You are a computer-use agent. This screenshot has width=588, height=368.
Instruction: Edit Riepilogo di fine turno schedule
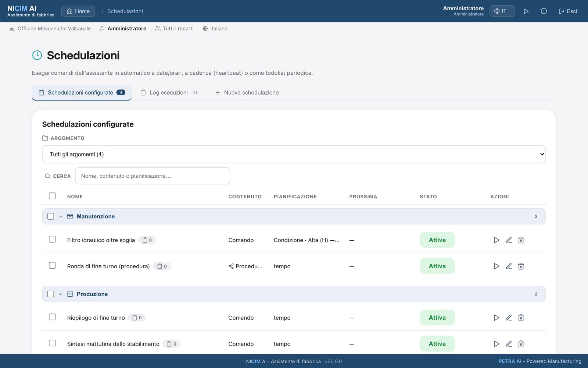tap(509, 318)
